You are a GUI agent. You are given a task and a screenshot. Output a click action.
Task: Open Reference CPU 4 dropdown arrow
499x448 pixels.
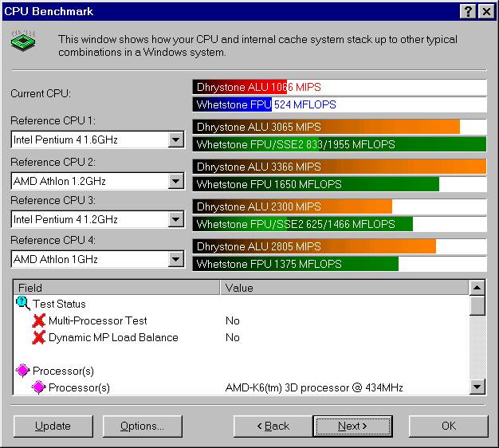point(175,259)
